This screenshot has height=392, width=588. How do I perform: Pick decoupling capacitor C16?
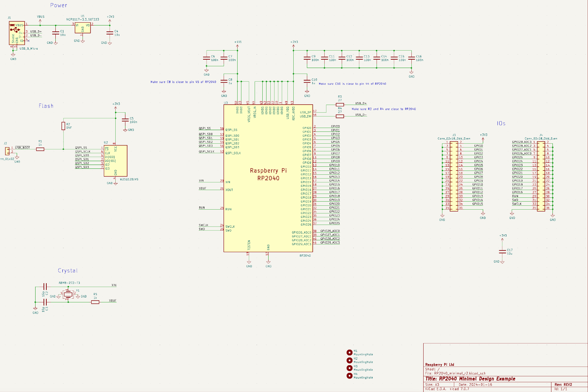(x=411, y=58)
